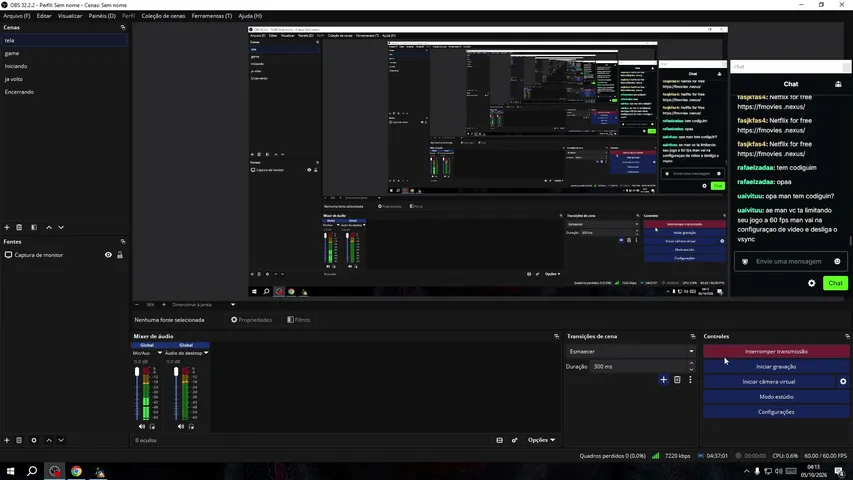The height and width of the screenshot is (480, 853).
Task: Toggle monitoring headphones for Áudio do desktop
Action: tap(191, 427)
